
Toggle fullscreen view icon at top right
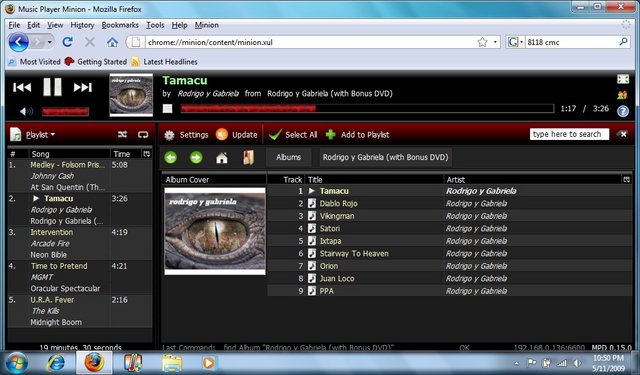[x=623, y=79]
